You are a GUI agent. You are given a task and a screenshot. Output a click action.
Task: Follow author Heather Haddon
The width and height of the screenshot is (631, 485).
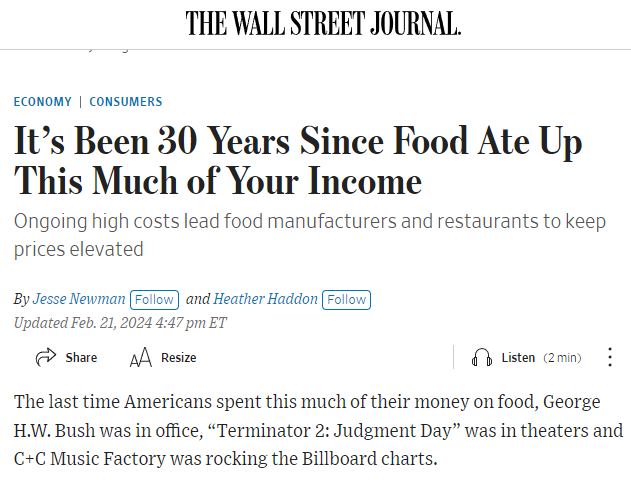click(346, 299)
